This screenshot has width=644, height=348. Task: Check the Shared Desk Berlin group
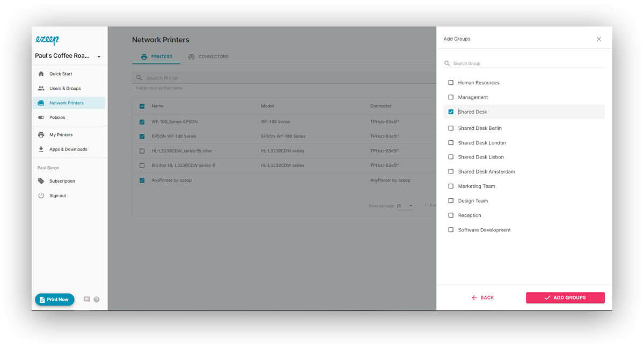coord(451,128)
